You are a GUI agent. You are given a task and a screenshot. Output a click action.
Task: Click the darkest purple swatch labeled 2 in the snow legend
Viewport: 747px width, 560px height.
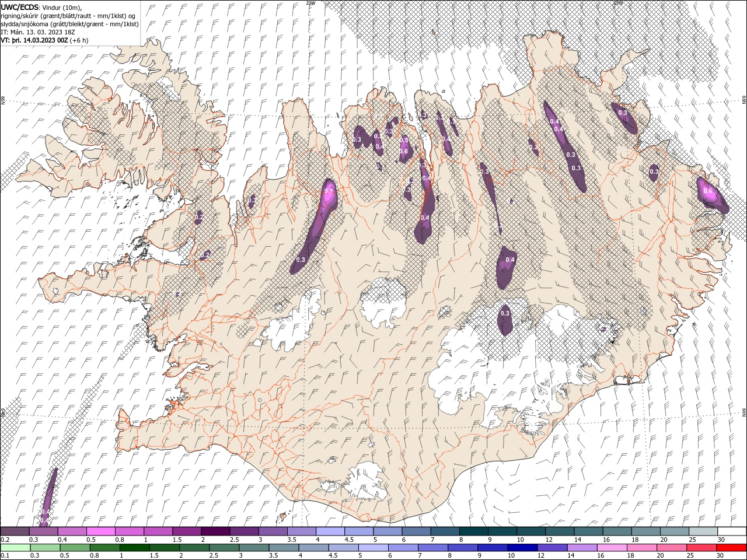click(x=215, y=531)
